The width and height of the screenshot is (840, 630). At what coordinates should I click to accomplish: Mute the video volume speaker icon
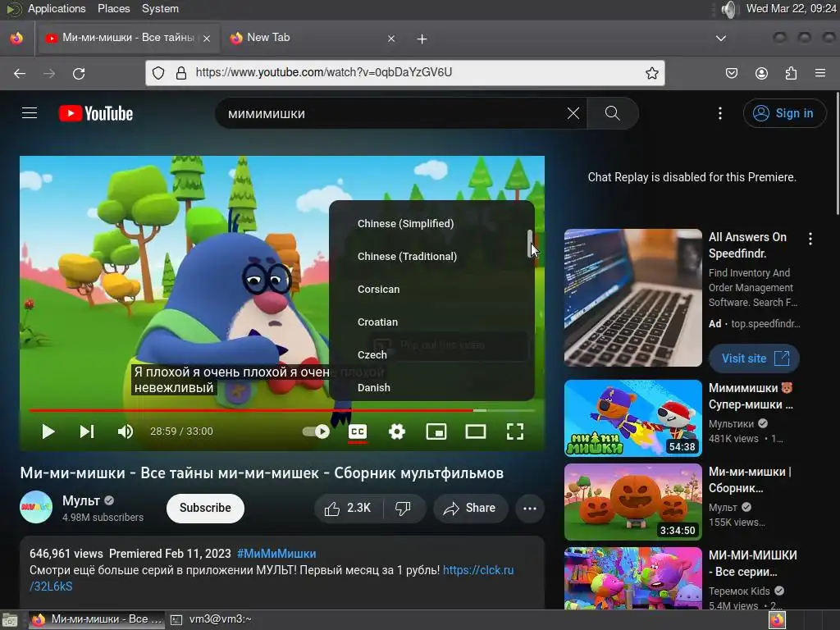pos(126,431)
